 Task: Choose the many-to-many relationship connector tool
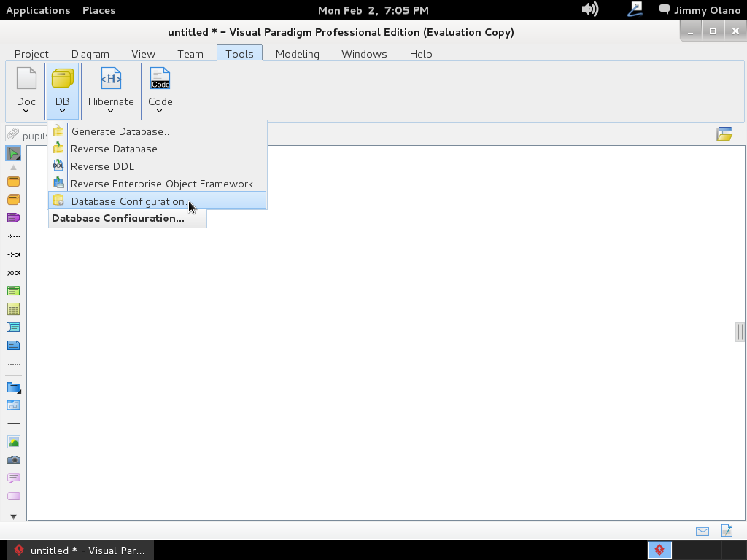13,273
